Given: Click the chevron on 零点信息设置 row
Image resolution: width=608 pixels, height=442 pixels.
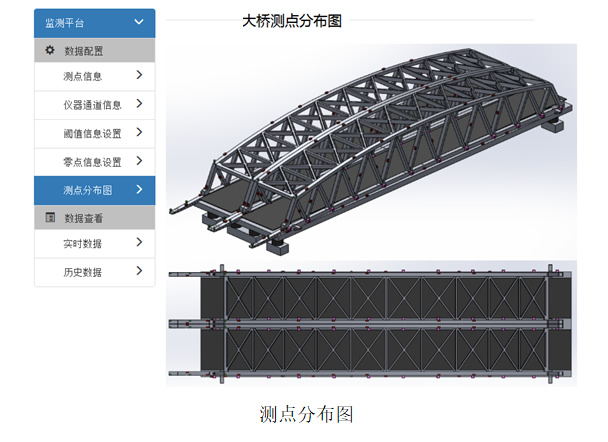Looking at the screenshot, I should pos(140,161).
